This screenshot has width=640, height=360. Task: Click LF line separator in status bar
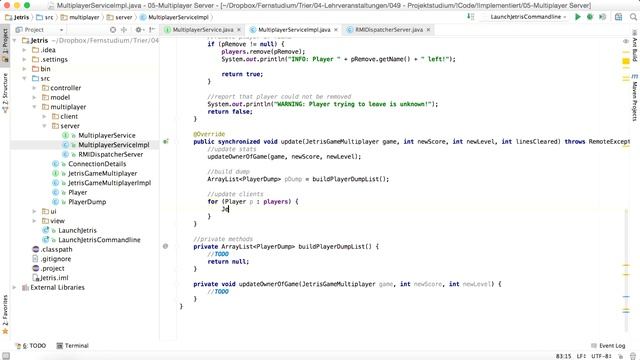pyautogui.click(x=581, y=356)
